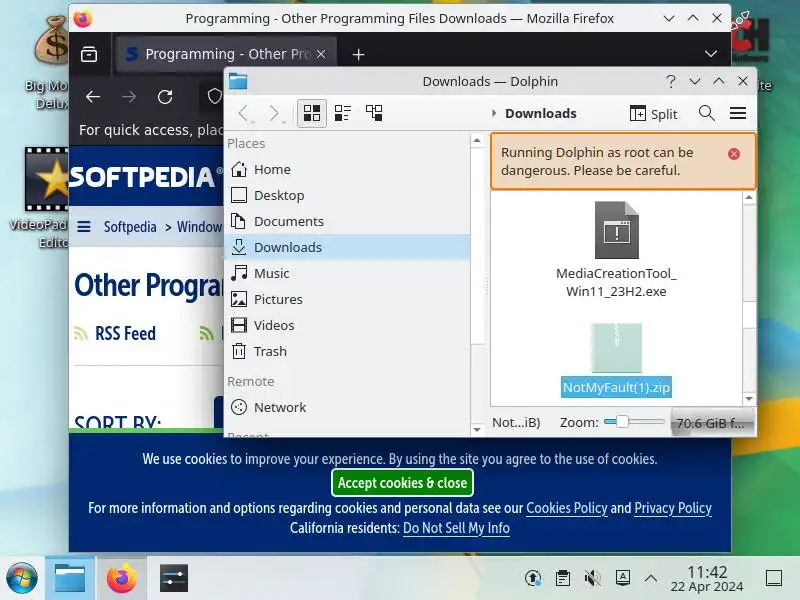Open Firefox list all tabs dropdown
Viewport: 800px width, 600px height.
coord(711,54)
